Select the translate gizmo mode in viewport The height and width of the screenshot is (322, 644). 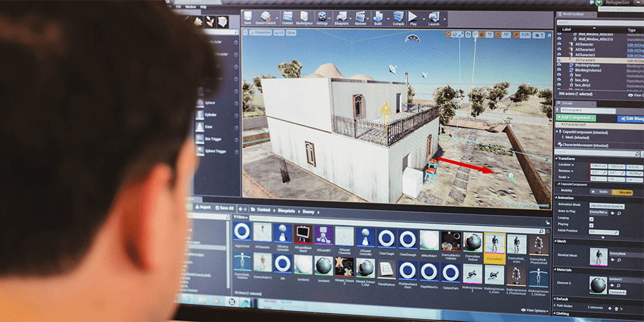click(448, 35)
